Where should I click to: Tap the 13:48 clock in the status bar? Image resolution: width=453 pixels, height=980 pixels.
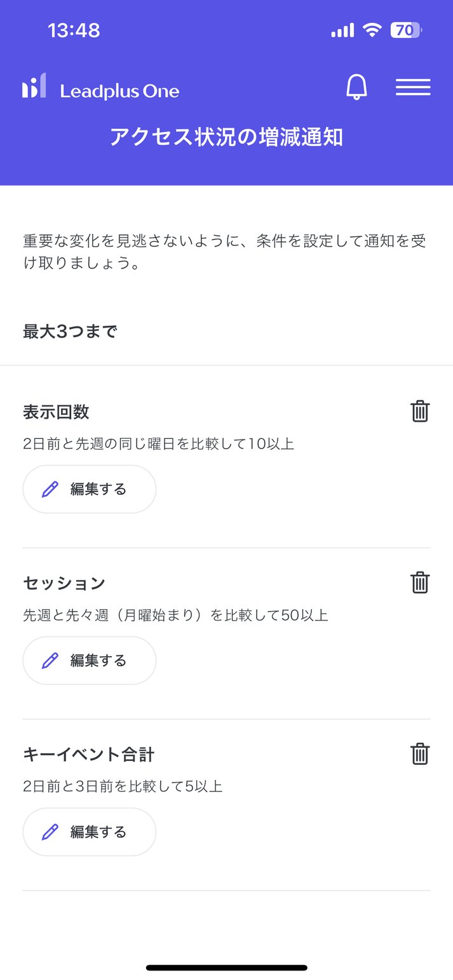(74, 29)
